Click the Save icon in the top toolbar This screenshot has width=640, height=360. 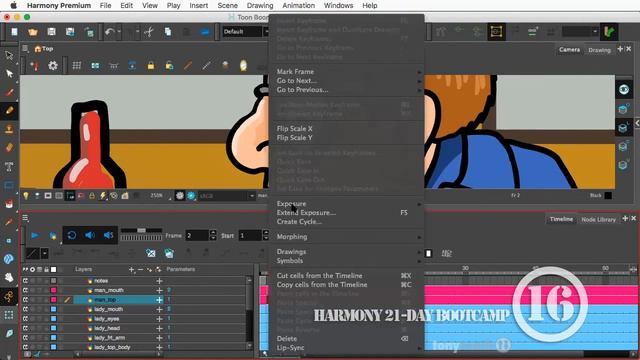pyautogui.click(x=51, y=32)
